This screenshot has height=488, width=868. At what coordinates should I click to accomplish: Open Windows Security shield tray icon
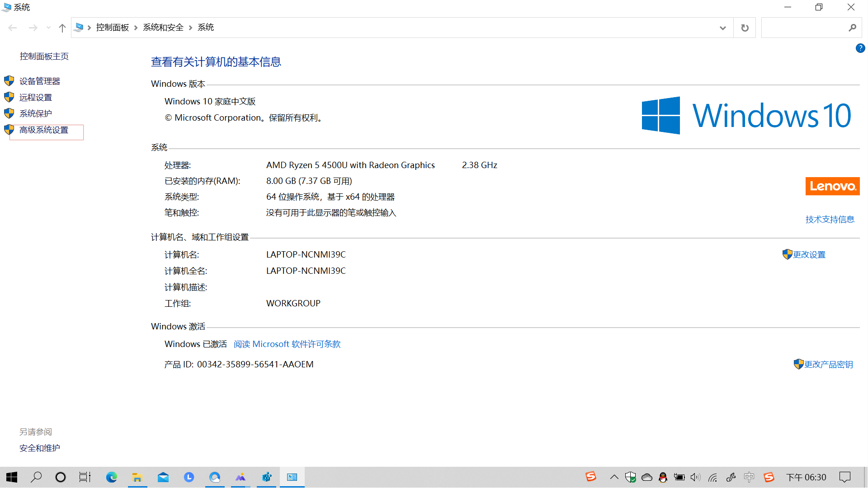click(x=630, y=477)
